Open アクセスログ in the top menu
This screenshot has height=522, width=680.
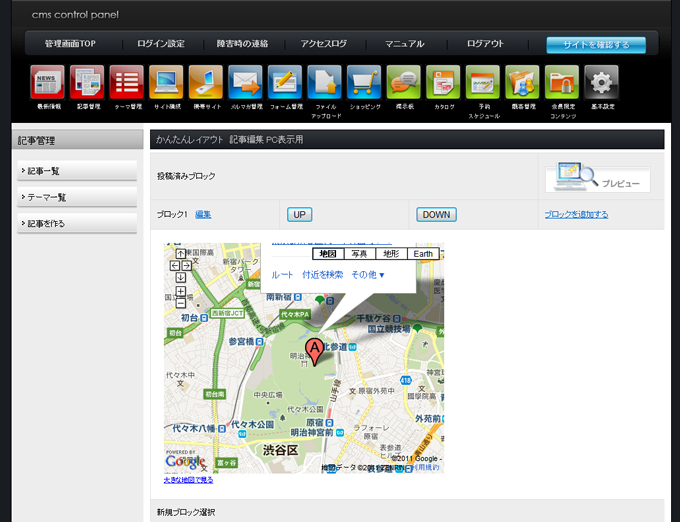click(x=323, y=44)
